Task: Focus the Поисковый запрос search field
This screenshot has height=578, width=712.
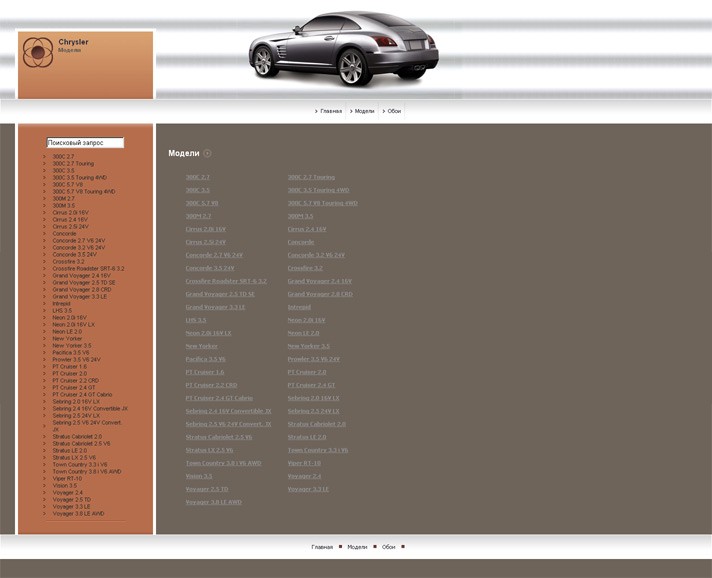Action: coord(85,143)
